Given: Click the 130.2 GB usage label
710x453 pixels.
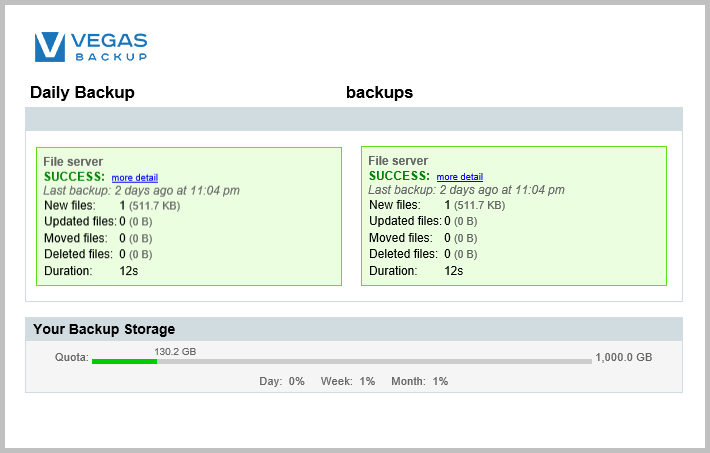Looking at the screenshot, I should pyautogui.click(x=175, y=351).
